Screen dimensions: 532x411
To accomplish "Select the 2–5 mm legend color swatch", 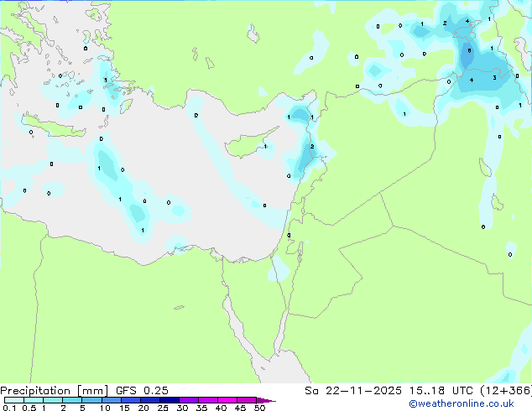I will coord(72,400).
